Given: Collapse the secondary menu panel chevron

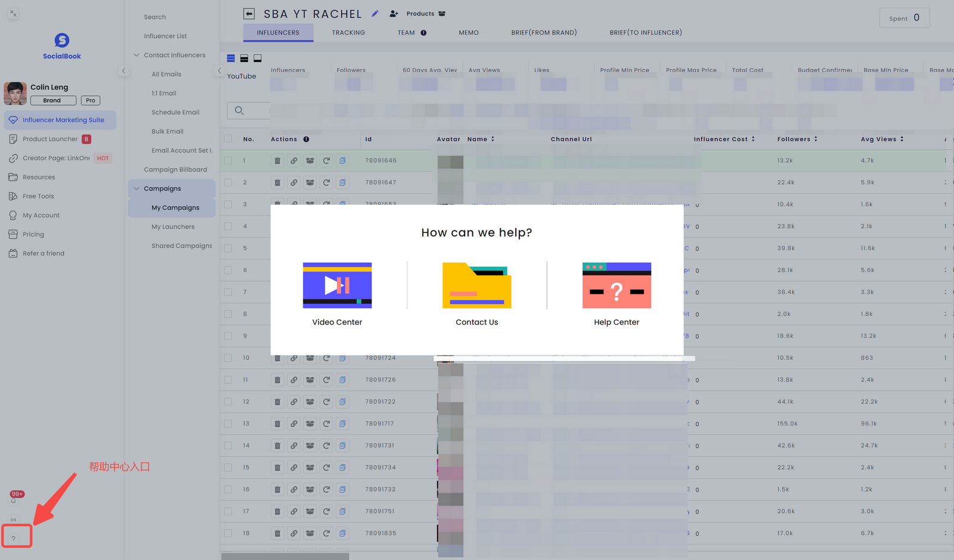Looking at the screenshot, I should (219, 71).
